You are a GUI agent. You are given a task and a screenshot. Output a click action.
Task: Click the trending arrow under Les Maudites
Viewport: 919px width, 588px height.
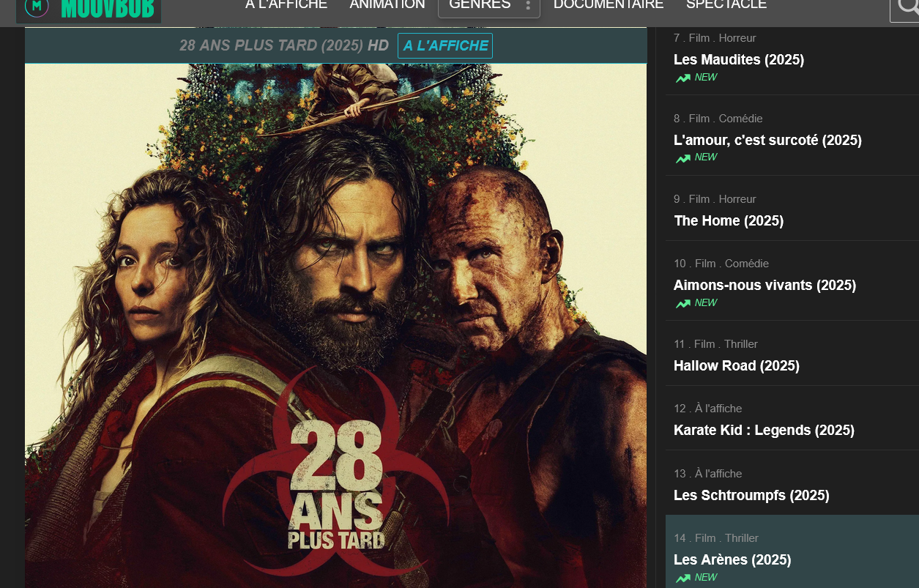click(x=683, y=78)
